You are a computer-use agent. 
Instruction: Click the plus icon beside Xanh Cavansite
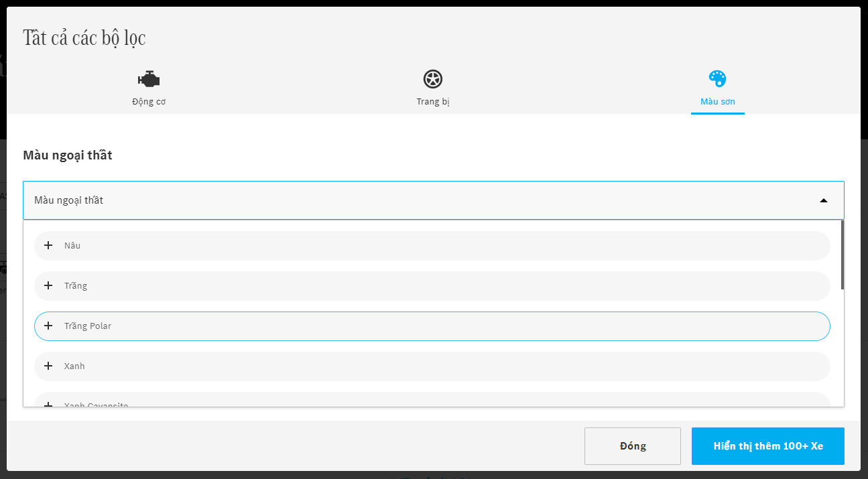[x=48, y=404]
